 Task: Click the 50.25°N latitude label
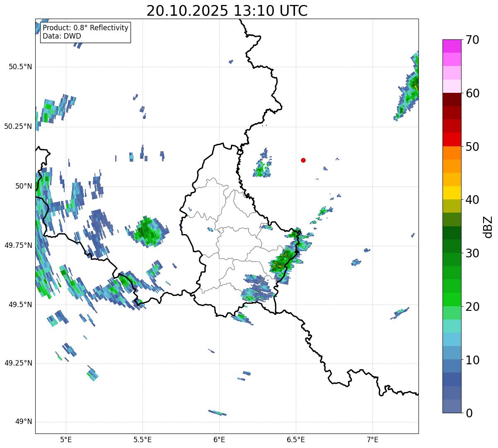pyautogui.click(x=18, y=127)
